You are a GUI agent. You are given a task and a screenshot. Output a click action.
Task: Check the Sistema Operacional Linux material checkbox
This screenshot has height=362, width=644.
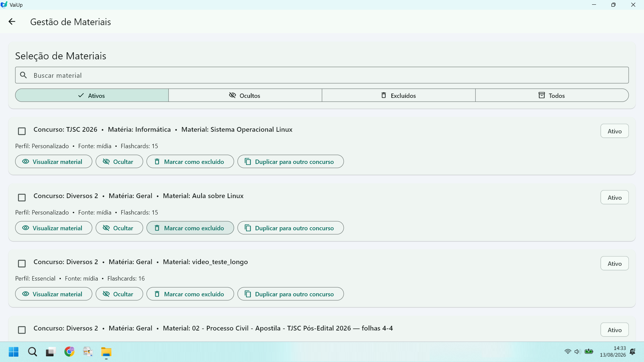(x=22, y=131)
